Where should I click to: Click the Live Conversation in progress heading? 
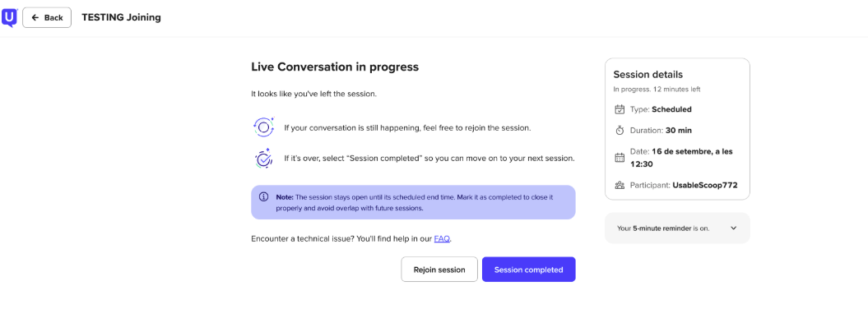[x=335, y=67]
